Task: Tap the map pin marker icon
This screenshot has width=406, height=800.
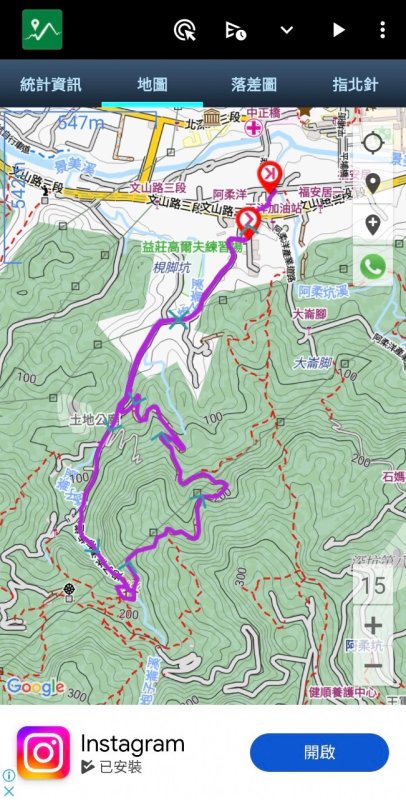Action: click(x=373, y=183)
